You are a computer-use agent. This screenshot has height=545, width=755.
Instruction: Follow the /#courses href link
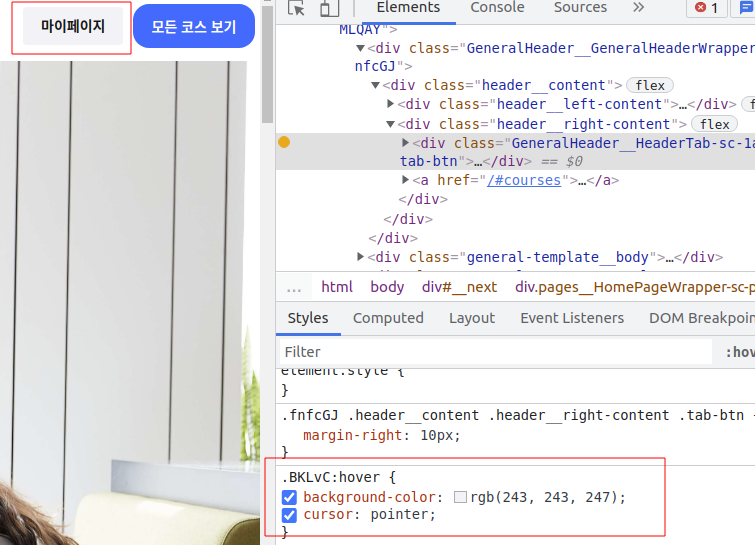(524, 180)
